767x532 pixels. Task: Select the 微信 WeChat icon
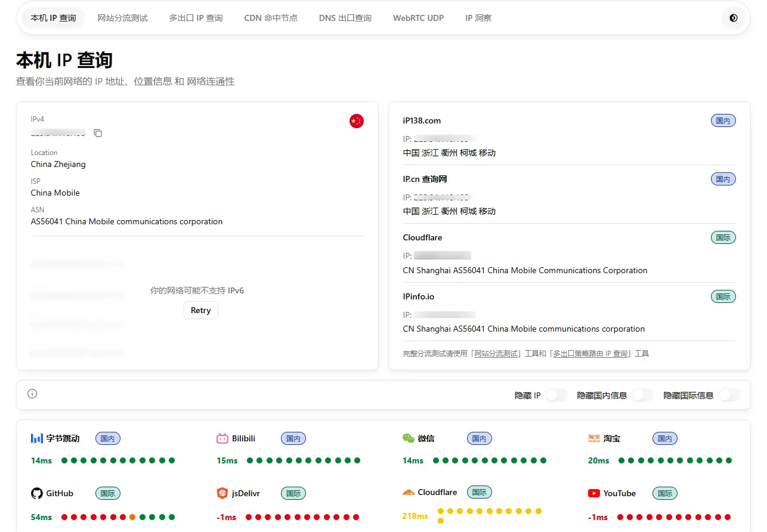pos(409,438)
